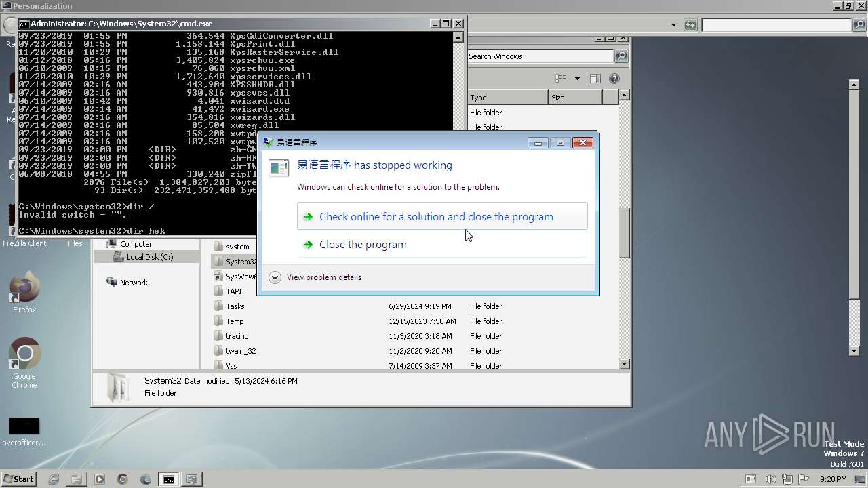The width and height of the screenshot is (868, 488).
Task: Select Local Disk (C:) in navigation pane
Action: [149, 257]
